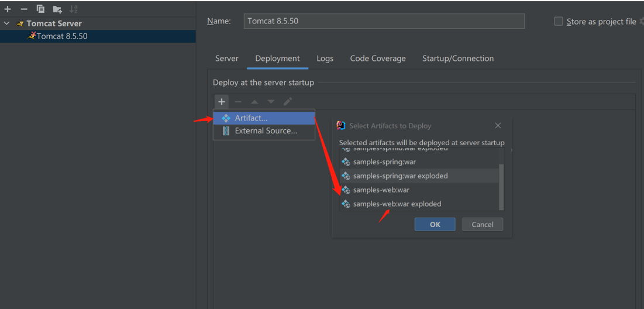Click the move deployment up arrow
644x309 pixels.
tap(254, 102)
